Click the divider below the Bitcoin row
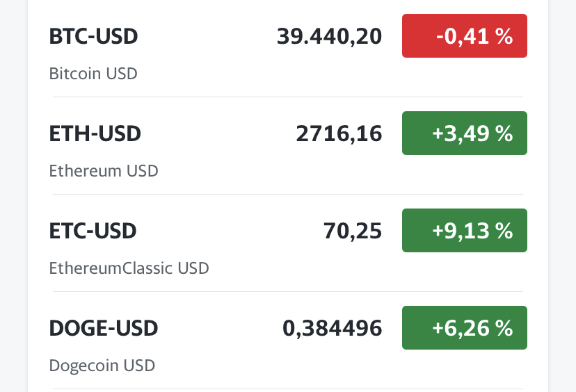The image size is (576, 392). [x=287, y=97]
